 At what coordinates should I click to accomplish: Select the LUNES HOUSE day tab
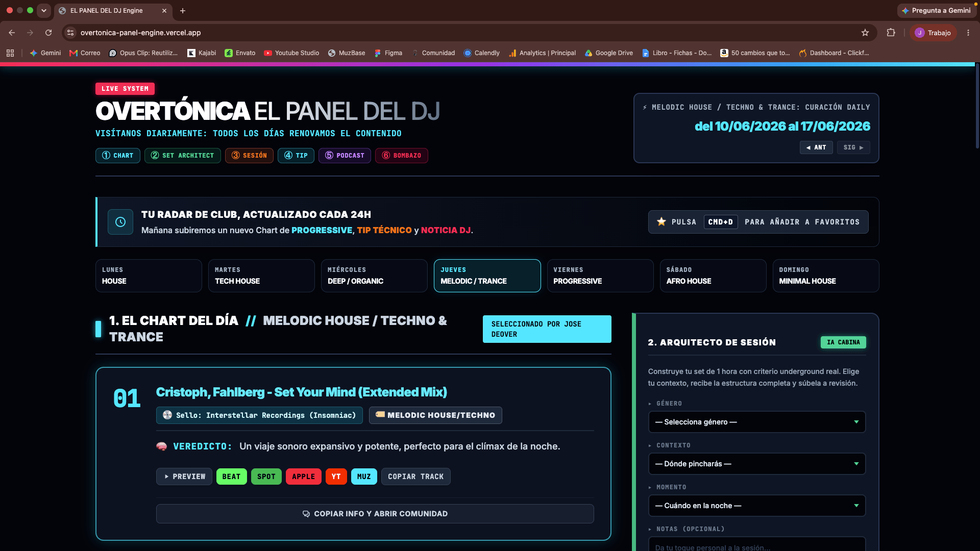[149, 275]
